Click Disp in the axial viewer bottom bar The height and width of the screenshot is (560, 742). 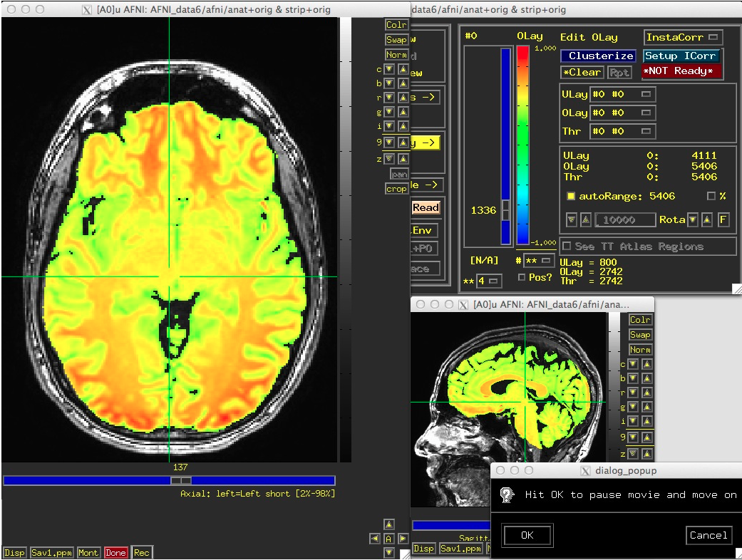[14, 552]
